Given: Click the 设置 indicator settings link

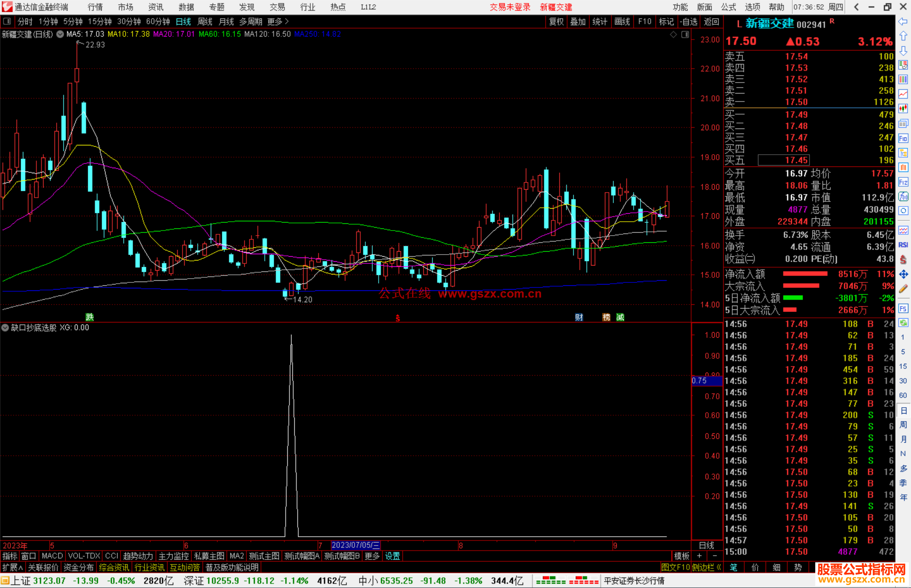Looking at the screenshot, I should (392, 556).
